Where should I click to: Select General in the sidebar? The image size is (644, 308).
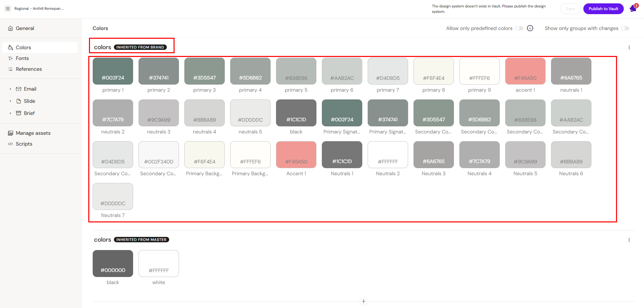25,28
